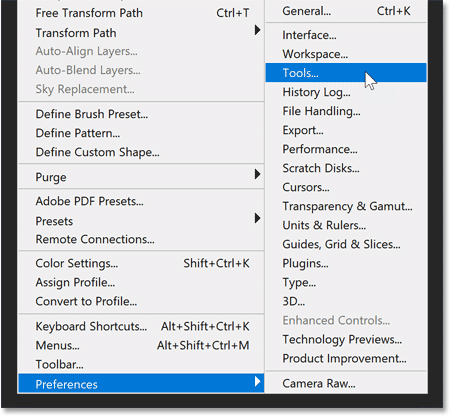
Task: Choose Interface preferences
Action: [346, 35]
